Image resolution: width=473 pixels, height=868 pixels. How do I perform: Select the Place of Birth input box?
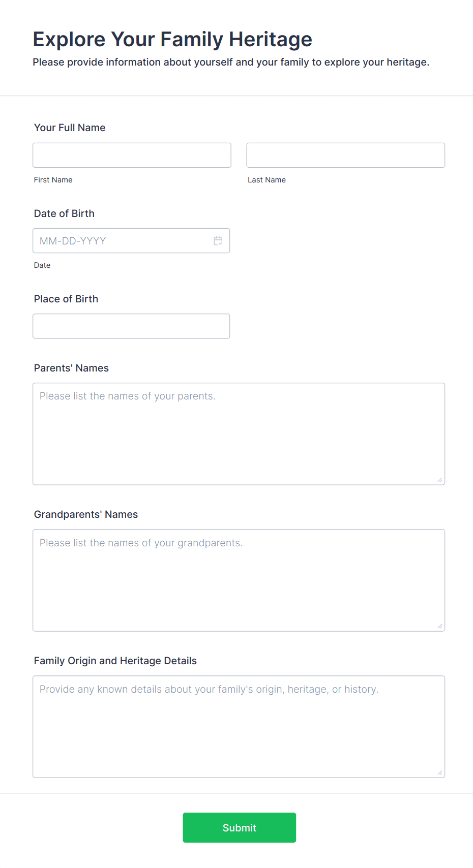131,326
